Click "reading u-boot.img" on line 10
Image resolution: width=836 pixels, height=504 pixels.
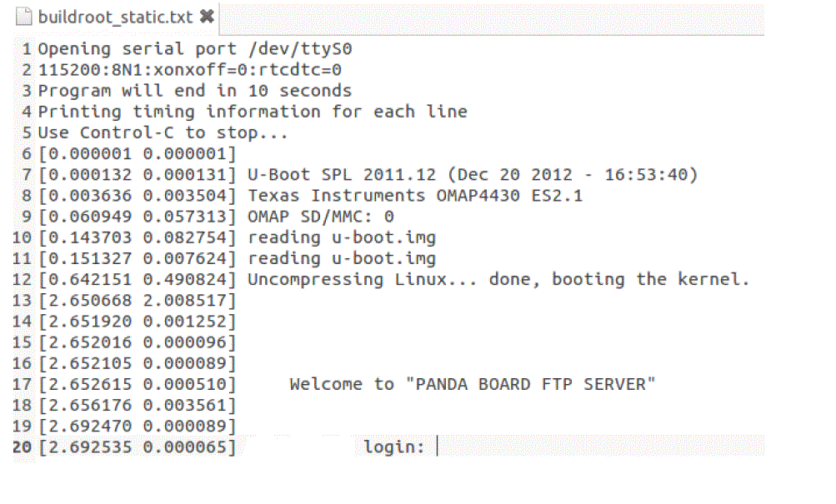pyautogui.click(x=342, y=237)
